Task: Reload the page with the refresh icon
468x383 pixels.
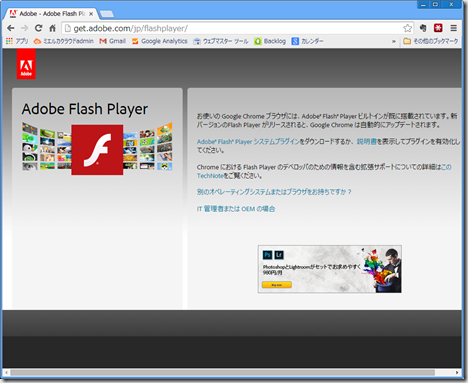Action: click(38, 28)
